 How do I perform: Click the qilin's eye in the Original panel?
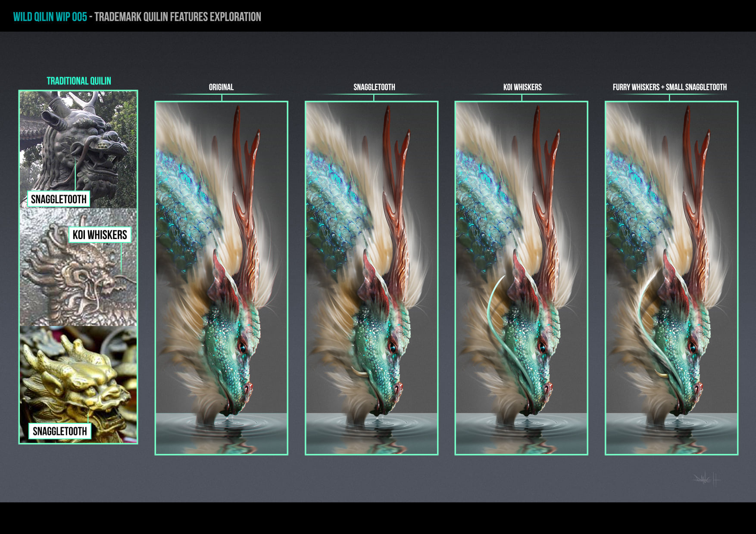(x=243, y=347)
